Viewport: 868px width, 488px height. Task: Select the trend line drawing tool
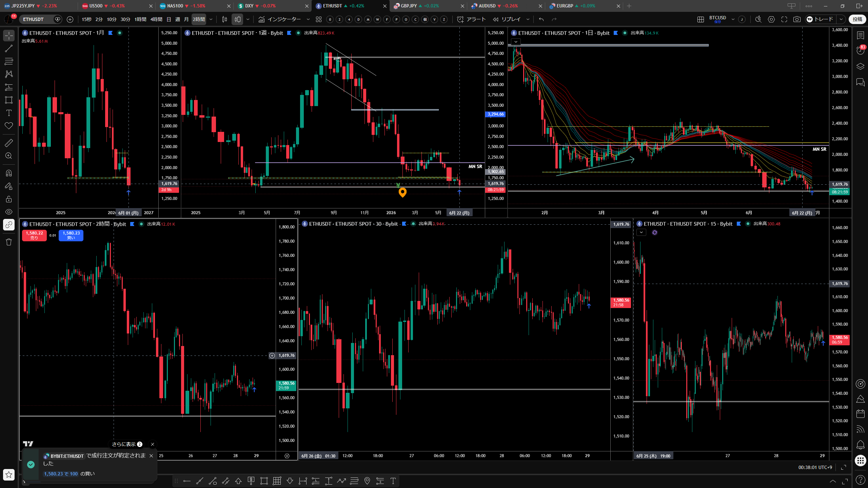pyautogui.click(x=9, y=48)
